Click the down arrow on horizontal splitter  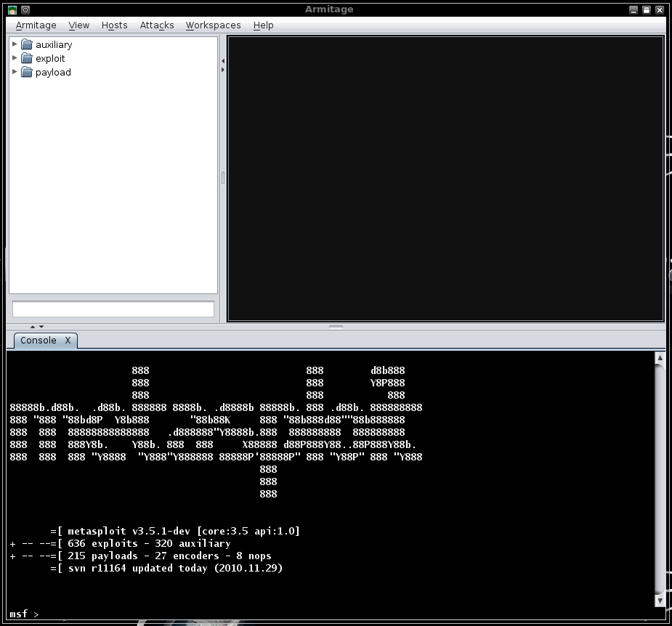41,327
